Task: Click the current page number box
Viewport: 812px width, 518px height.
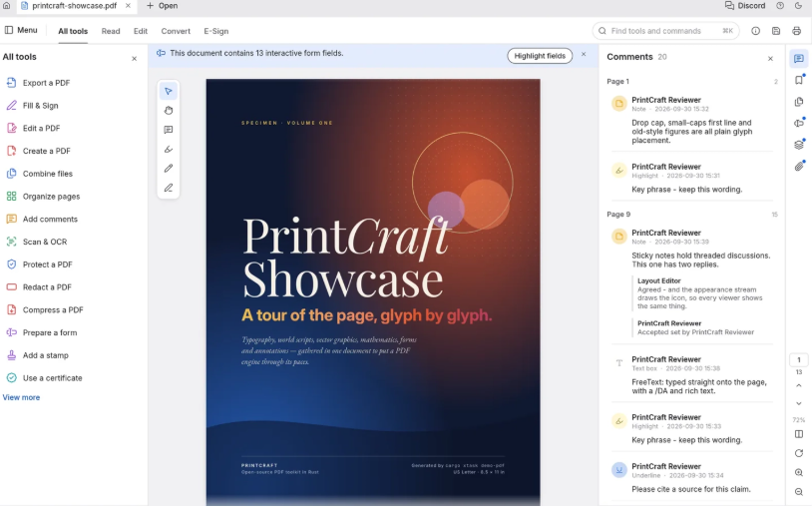Action: click(799, 360)
